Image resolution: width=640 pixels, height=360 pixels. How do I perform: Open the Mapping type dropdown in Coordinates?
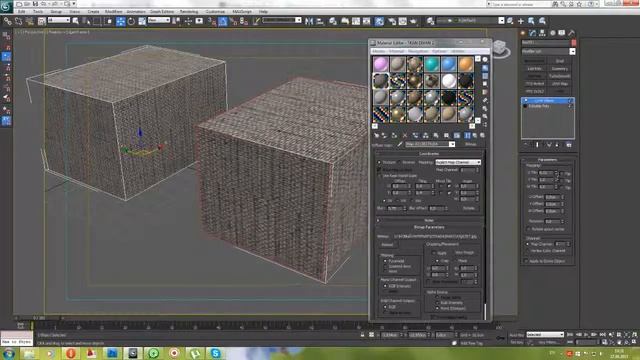click(x=458, y=162)
